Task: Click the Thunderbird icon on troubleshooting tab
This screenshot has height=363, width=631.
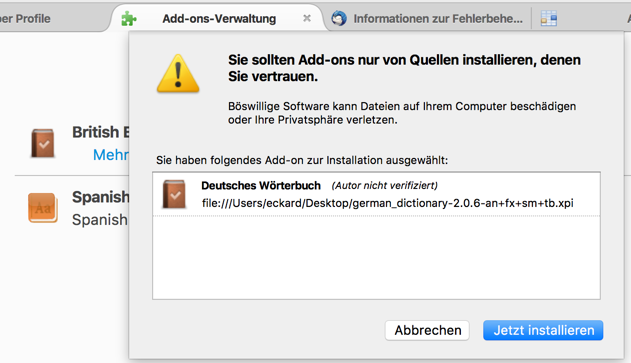Action: coord(339,19)
